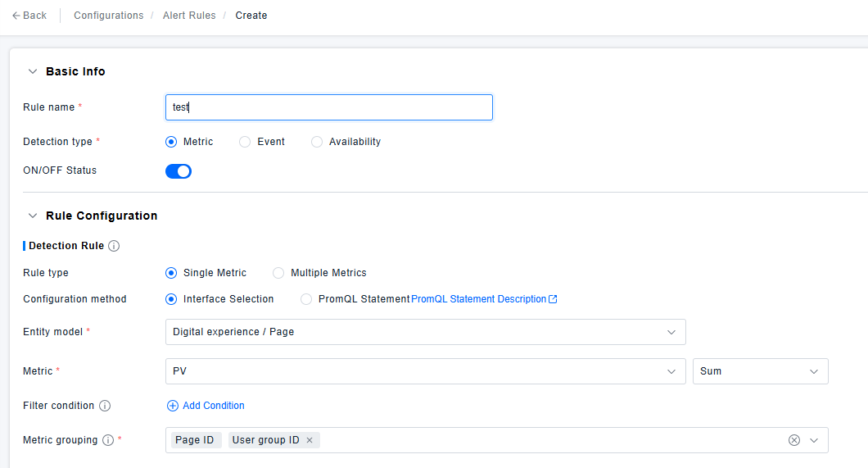868x468 pixels.
Task: Remove the User group ID tag
Action: (x=310, y=440)
